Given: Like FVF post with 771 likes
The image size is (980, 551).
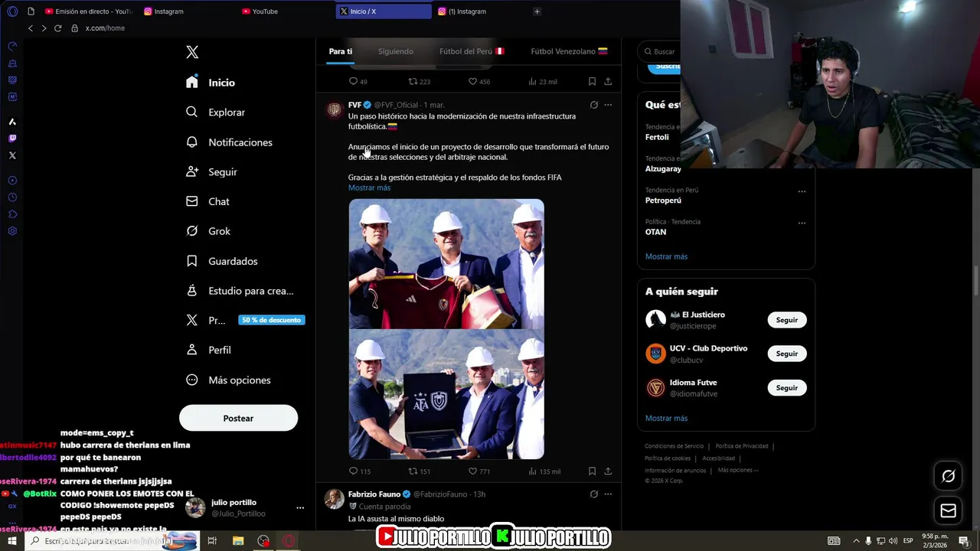Looking at the screenshot, I should point(479,471).
